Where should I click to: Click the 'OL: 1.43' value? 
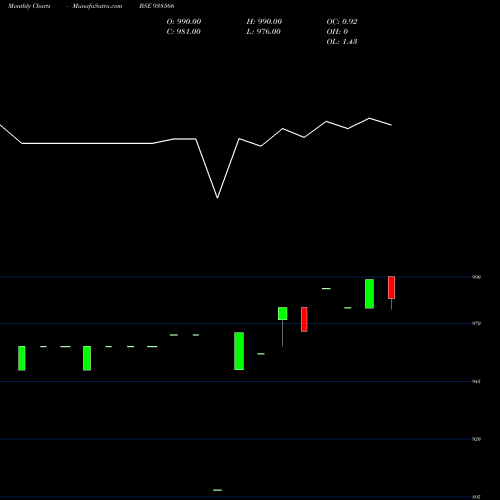[x=342, y=42]
